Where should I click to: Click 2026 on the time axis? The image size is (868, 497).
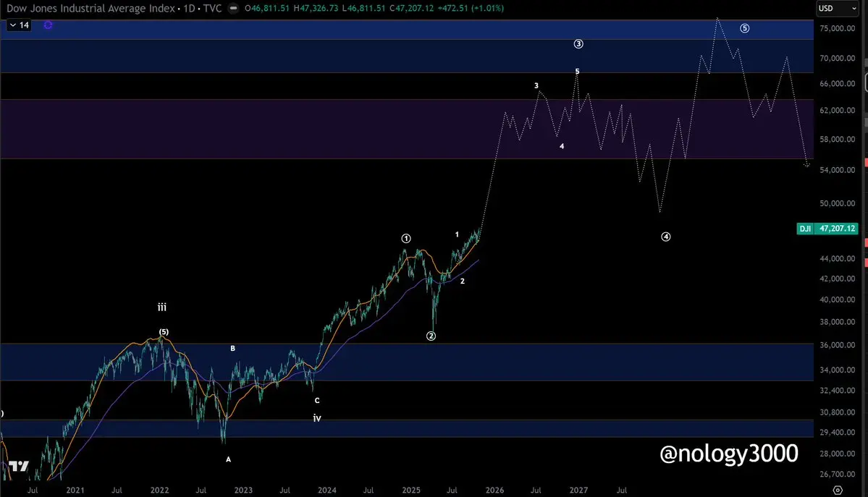pyautogui.click(x=495, y=490)
